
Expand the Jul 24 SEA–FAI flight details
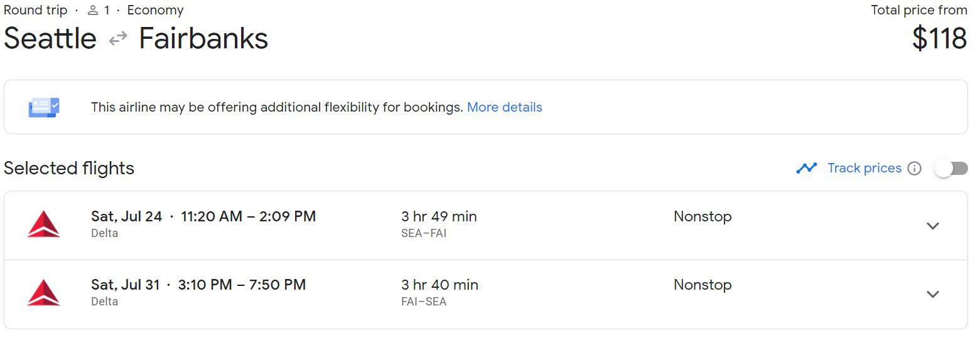point(933,226)
